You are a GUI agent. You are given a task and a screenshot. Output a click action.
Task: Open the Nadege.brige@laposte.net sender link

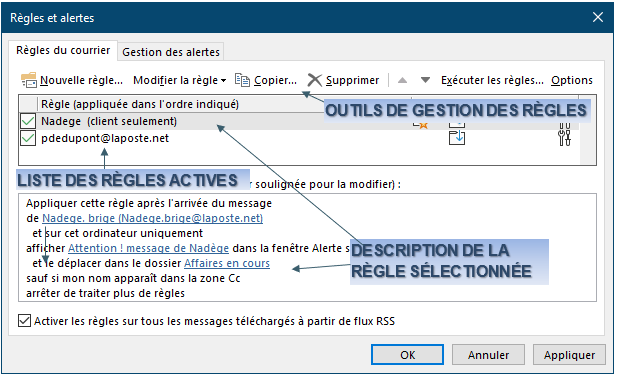coord(152,218)
